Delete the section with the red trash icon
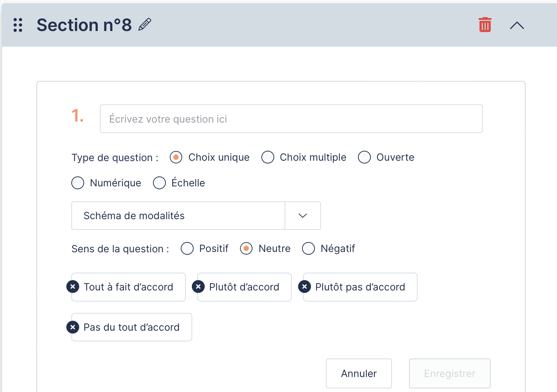This screenshot has height=392, width=557. (485, 25)
